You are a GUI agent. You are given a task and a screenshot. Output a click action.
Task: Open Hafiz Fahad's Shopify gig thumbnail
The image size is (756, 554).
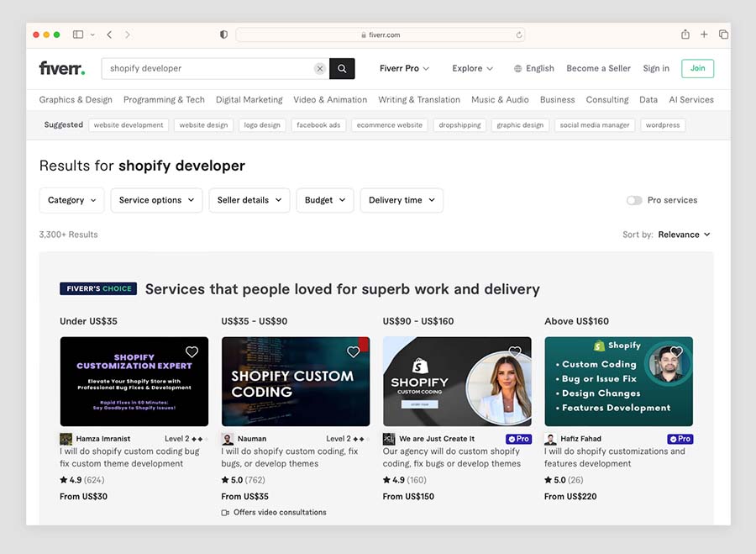[618, 381]
